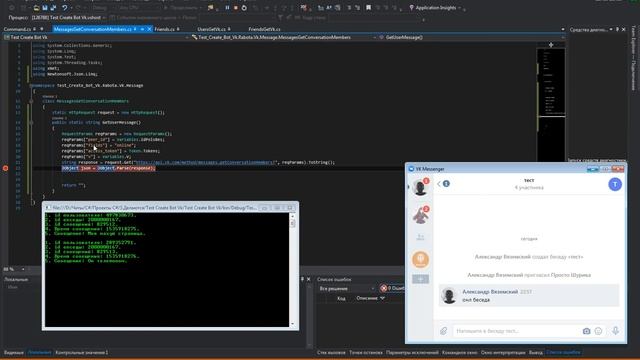The height and width of the screenshot is (360, 640).
Task: Open camera attachment in VK Messenger
Action: tap(586, 331)
